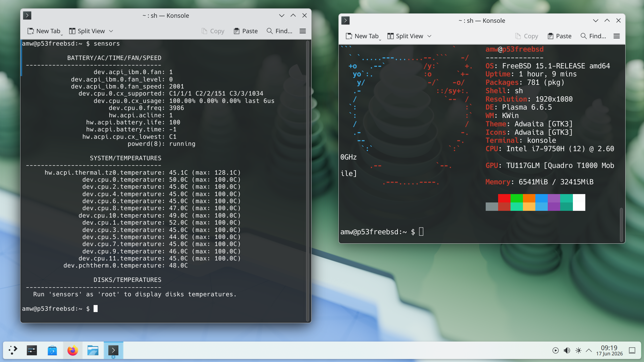The width and height of the screenshot is (644, 362).
Task: Open the KDE application launcher
Action: point(13,350)
